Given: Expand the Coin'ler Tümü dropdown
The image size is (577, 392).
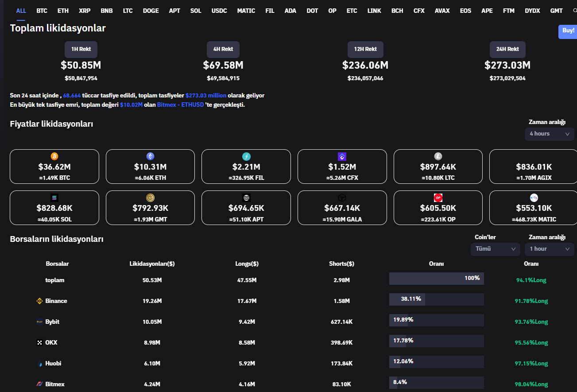Looking at the screenshot, I should tap(495, 249).
